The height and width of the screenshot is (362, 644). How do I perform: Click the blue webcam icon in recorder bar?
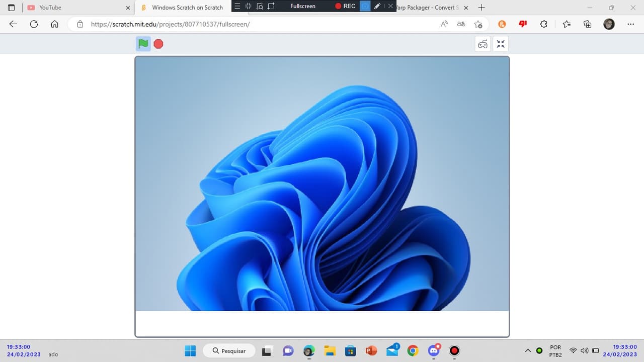[x=365, y=6]
